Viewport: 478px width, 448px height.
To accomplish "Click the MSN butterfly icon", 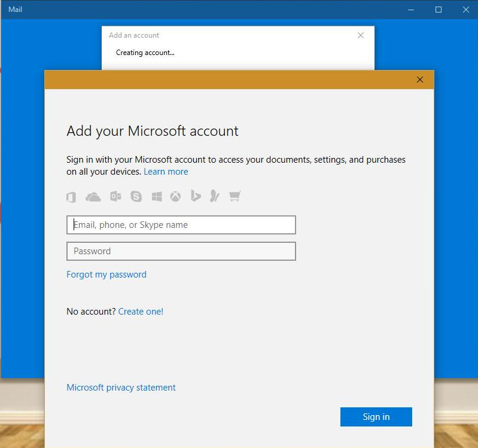I will [x=215, y=196].
